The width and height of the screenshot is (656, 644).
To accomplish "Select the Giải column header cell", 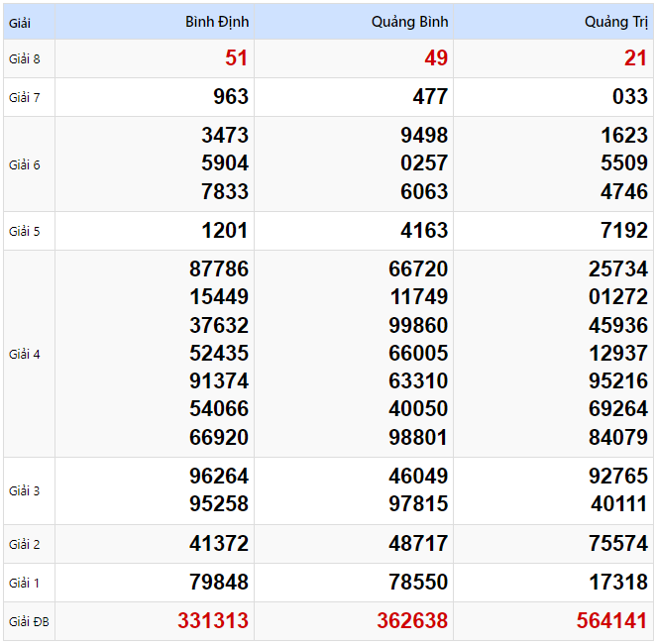I will pos(20,22).
